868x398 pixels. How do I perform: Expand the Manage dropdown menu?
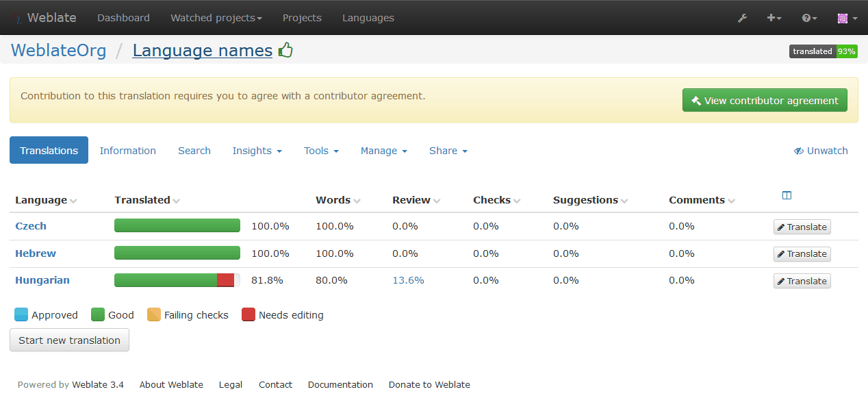click(384, 151)
